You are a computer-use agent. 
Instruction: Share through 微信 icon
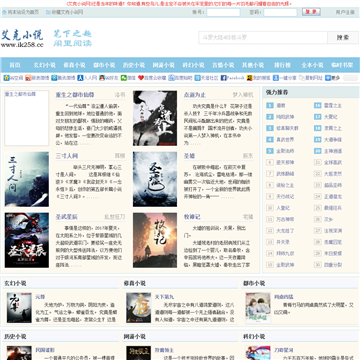click(x=124, y=78)
